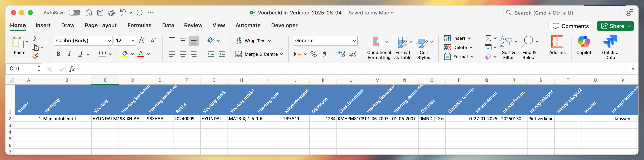Open the Formulas tab
Image resolution: width=644 pixels, height=160 pixels.
point(139,26)
